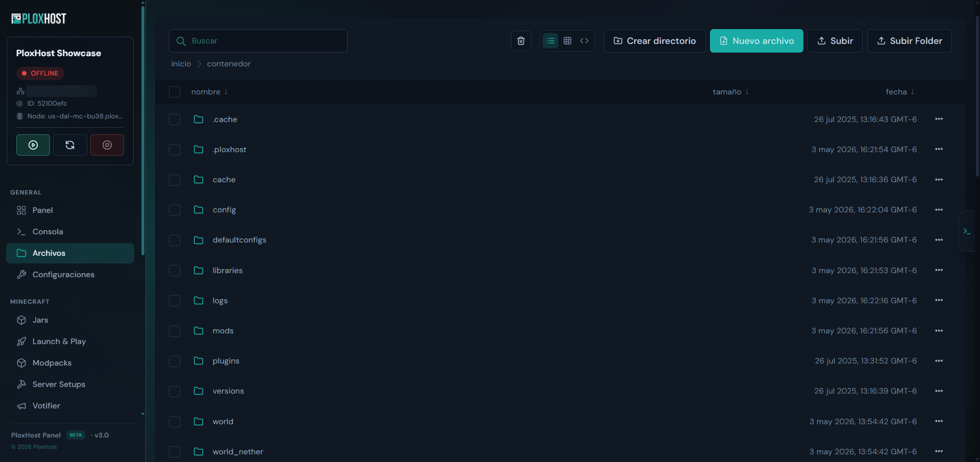Viewport: 980px width, 462px height.
Task: Open the Panel menu item
Action: [70, 210]
